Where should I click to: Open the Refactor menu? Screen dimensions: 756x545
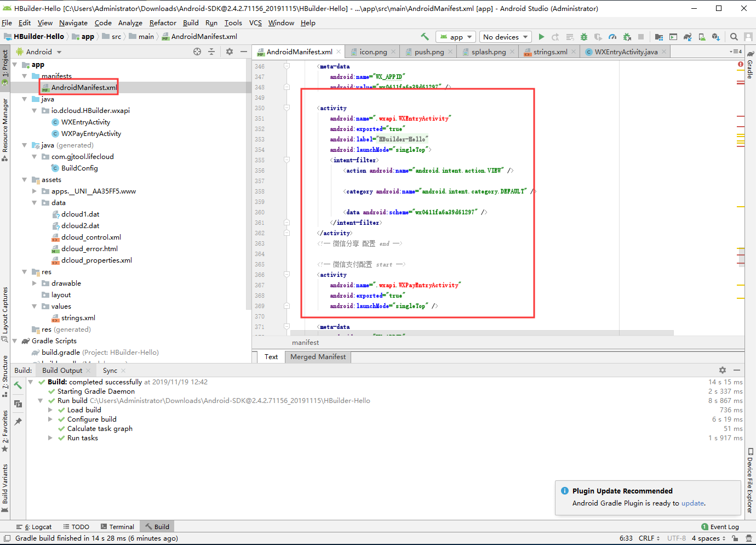(x=163, y=23)
